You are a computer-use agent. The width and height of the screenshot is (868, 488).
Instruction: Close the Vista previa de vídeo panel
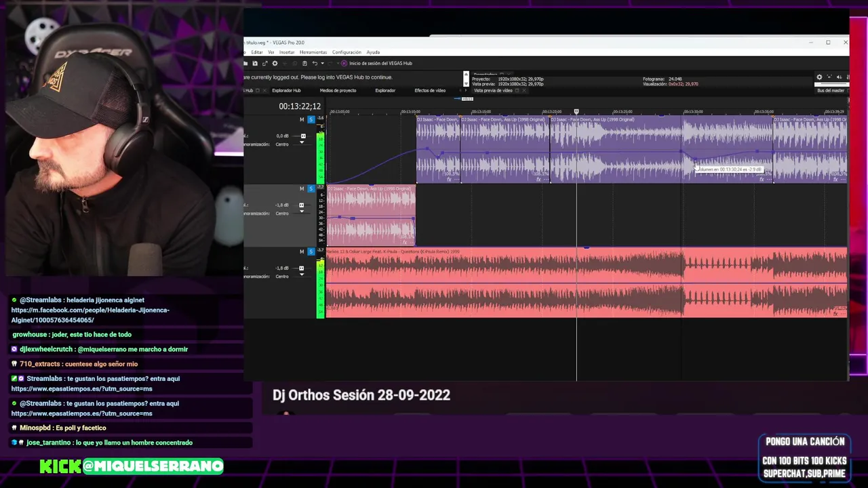point(524,90)
